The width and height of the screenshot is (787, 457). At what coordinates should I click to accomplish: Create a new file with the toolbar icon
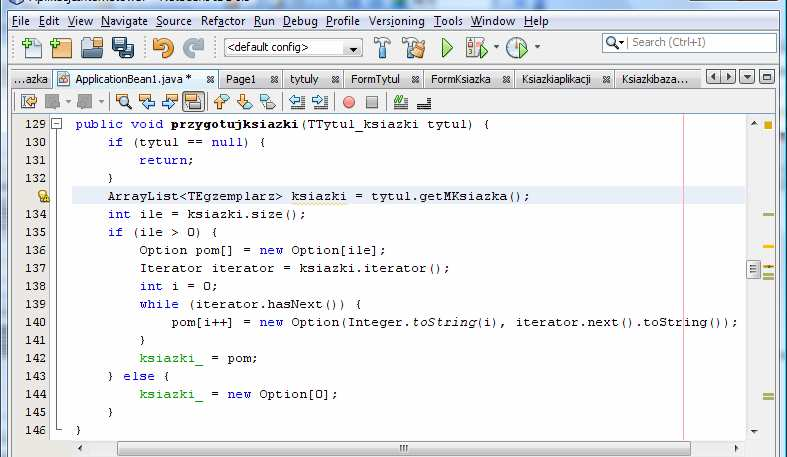32,48
